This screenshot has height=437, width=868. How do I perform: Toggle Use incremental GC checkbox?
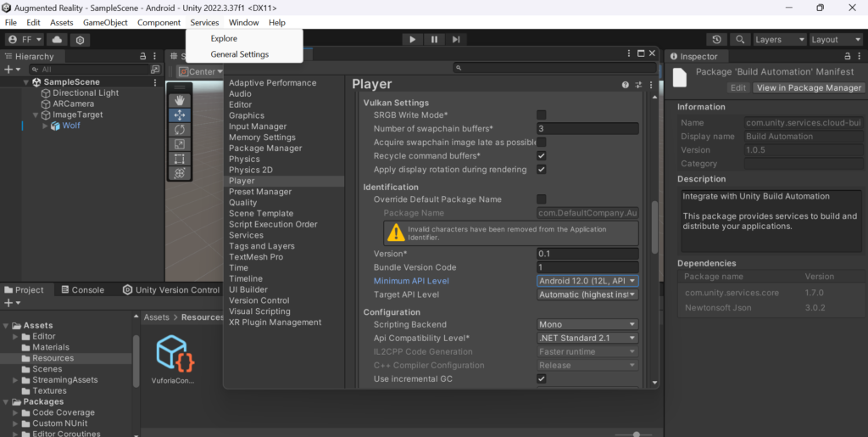pyautogui.click(x=542, y=378)
